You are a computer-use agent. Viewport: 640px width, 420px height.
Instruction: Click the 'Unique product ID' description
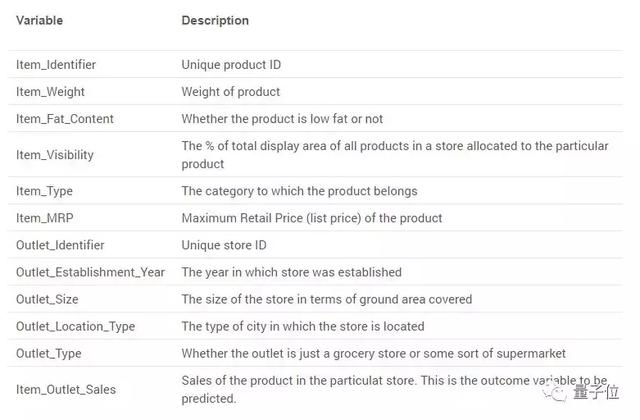pos(231,64)
